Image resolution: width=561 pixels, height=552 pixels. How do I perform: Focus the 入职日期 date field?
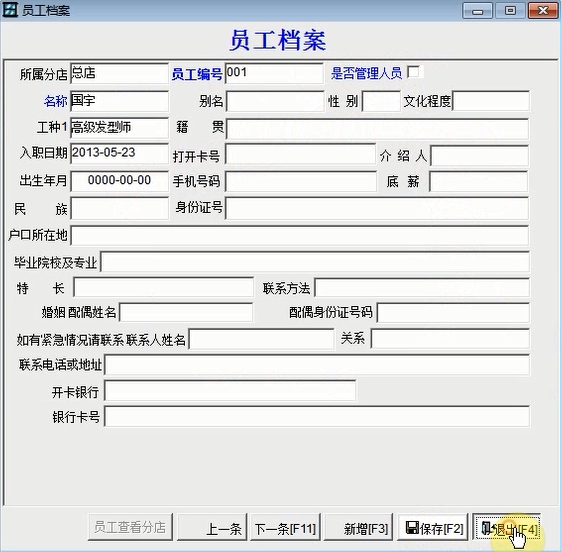coord(119,153)
